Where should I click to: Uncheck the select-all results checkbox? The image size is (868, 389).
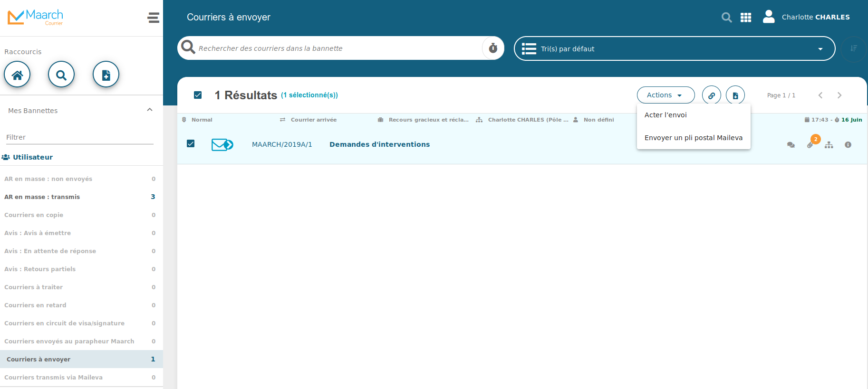click(198, 95)
